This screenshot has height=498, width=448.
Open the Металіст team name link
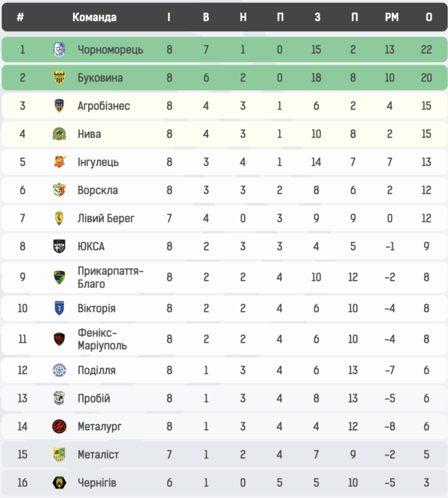click(x=99, y=455)
